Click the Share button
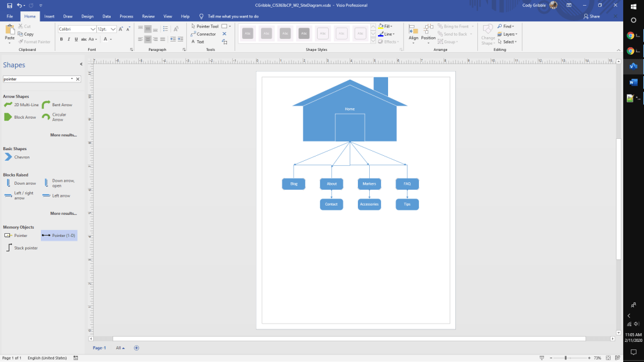 [x=591, y=16]
